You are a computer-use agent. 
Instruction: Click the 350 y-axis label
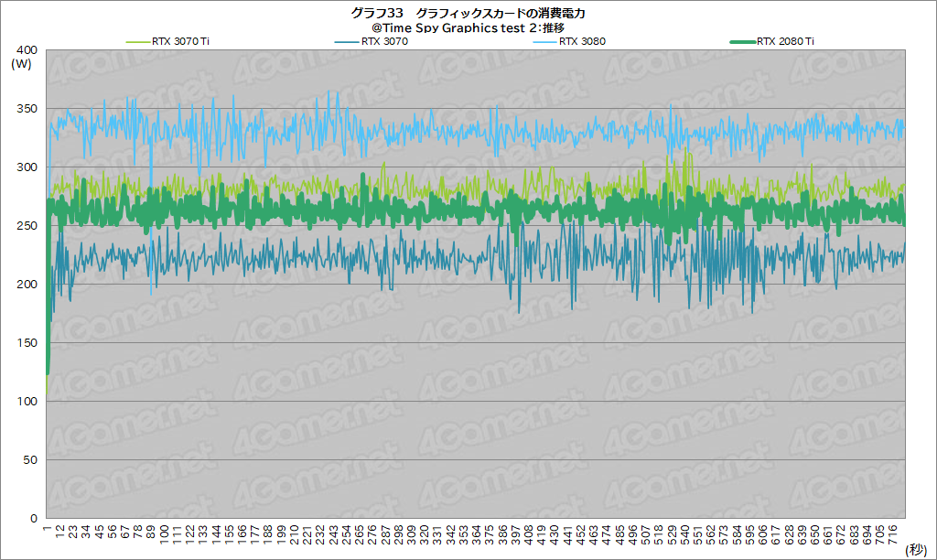27,109
